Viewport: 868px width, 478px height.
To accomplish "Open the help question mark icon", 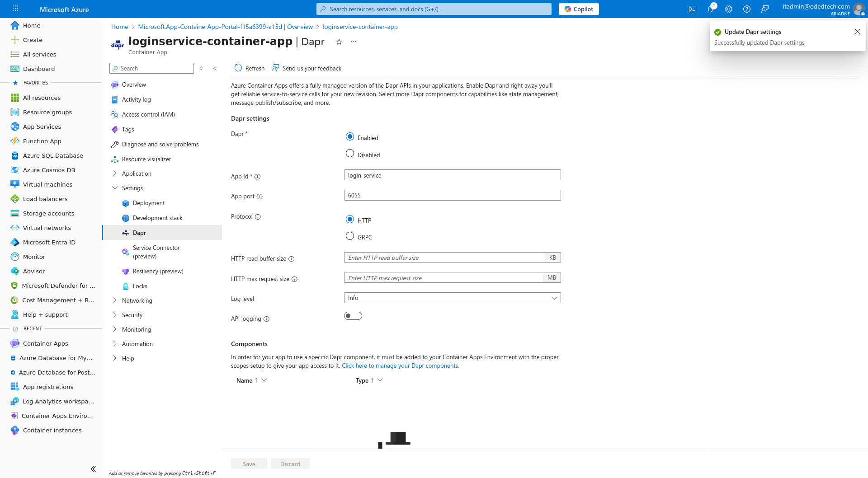I will [x=747, y=9].
